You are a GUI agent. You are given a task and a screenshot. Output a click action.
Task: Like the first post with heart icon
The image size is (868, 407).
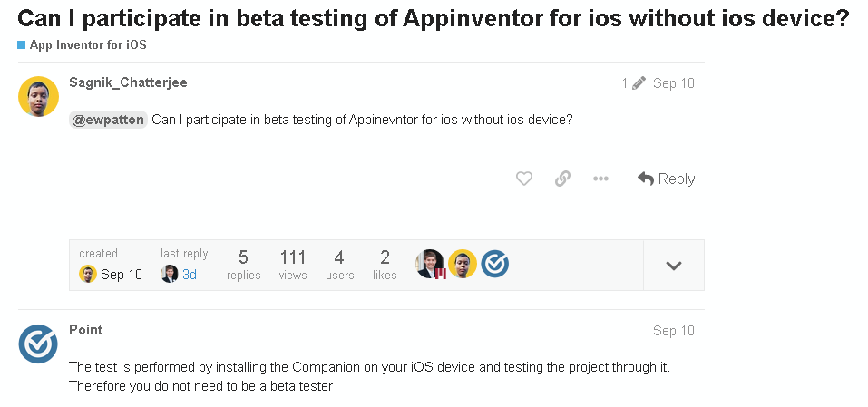[523, 179]
